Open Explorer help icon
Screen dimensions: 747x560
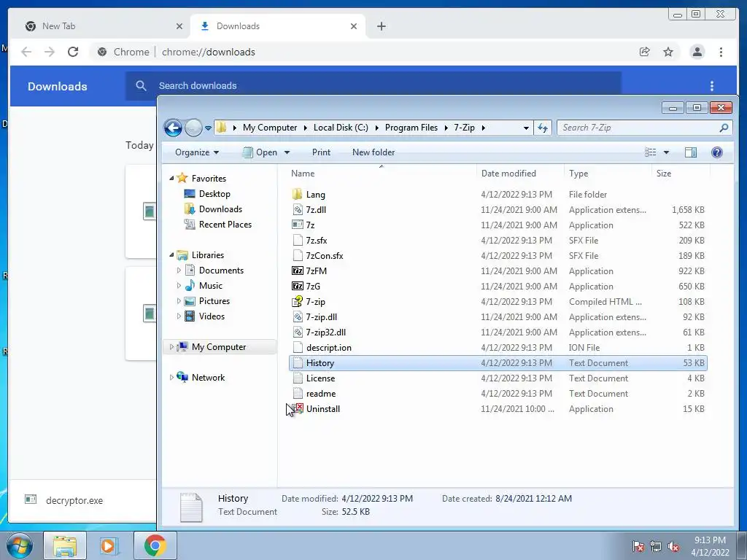pyautogui.click(x=716, y=152)
